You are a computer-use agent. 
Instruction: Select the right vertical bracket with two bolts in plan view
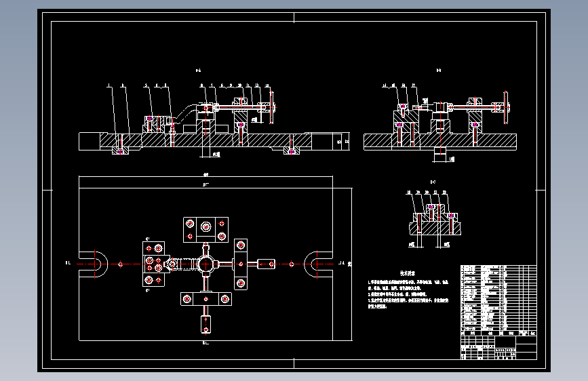(240, 264)
